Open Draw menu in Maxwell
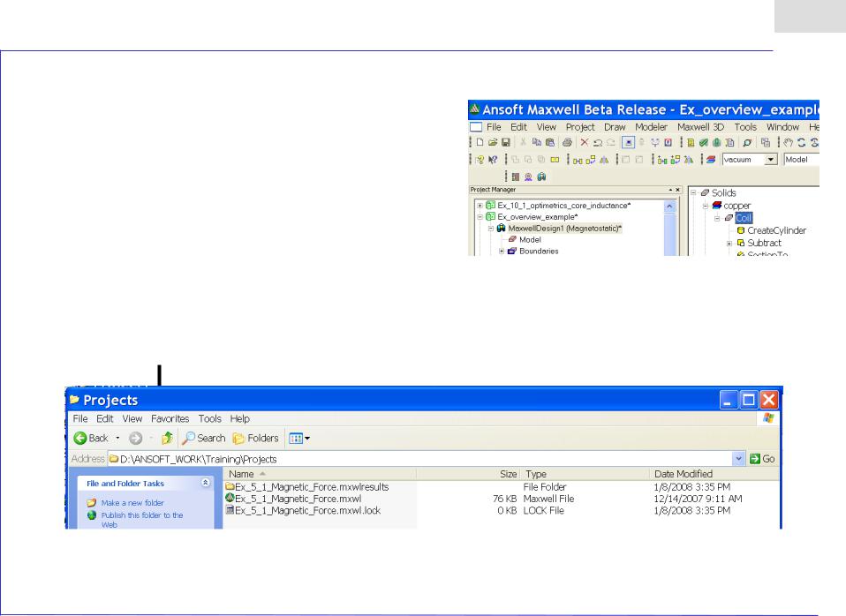The width and height of the screenshot is (846, 616). coord(615,127)
